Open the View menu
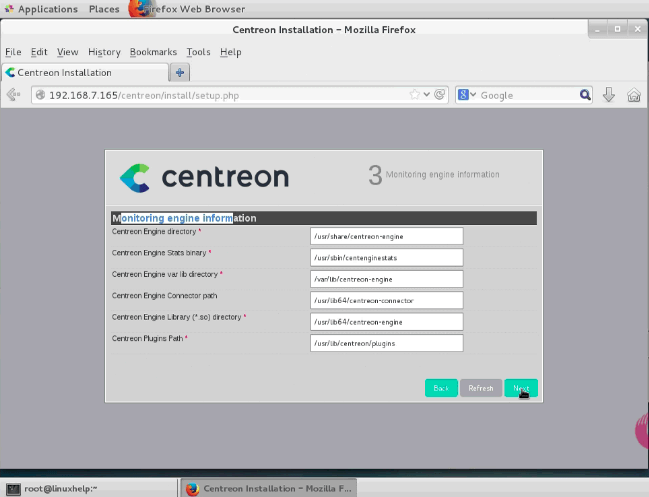The image size is (649, 497). pos(67,52)
